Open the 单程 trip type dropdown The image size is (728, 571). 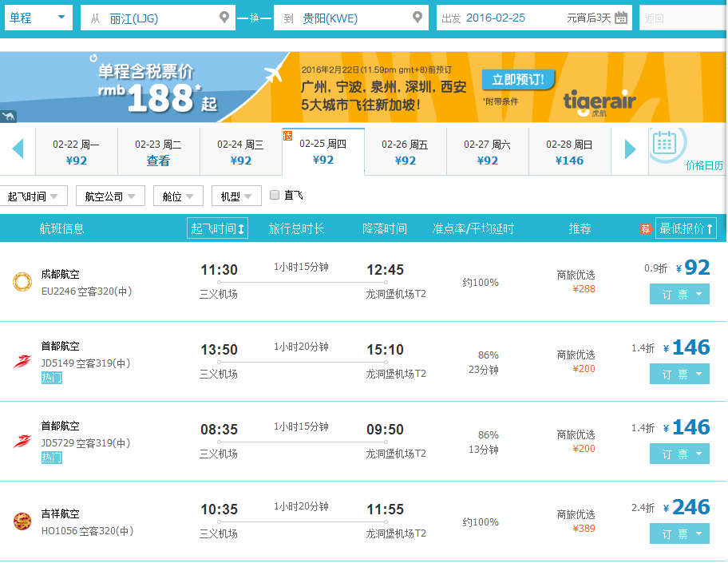pos(37,17)
